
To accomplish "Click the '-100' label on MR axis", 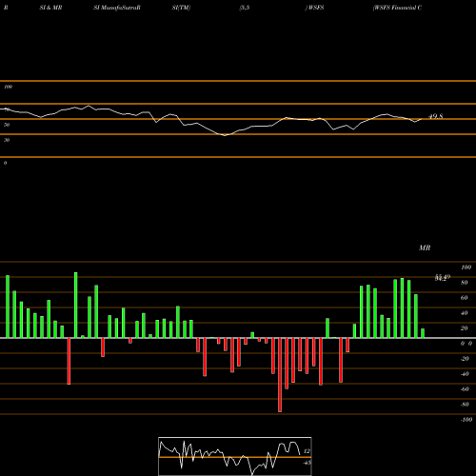I will point(466,420).
